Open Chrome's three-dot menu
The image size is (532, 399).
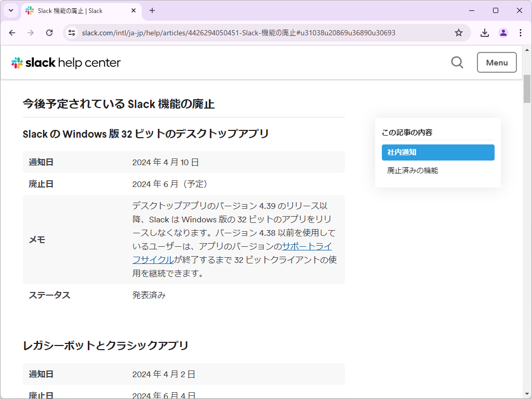click(x=521, y=33)
